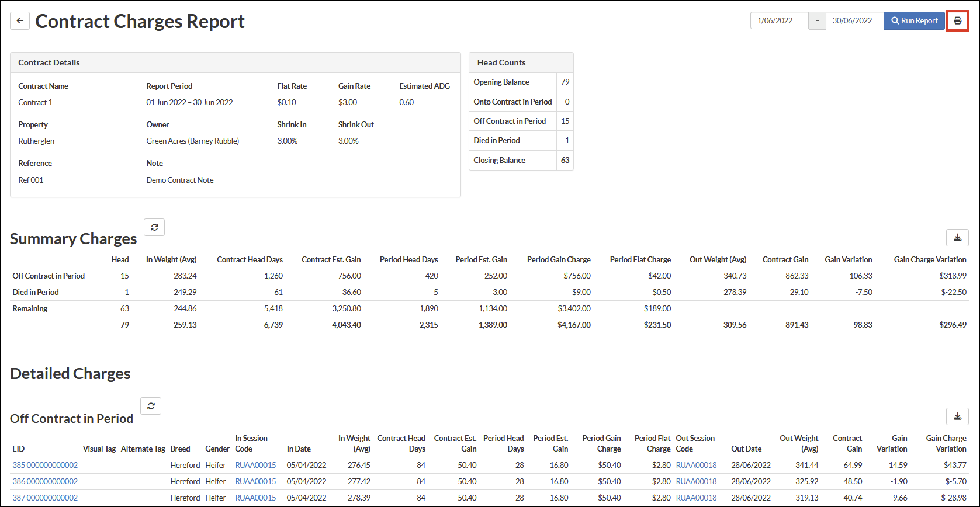Click the end date field 30/06/2022
This screenshot has height=507, width=980.
tap(854, 20)
